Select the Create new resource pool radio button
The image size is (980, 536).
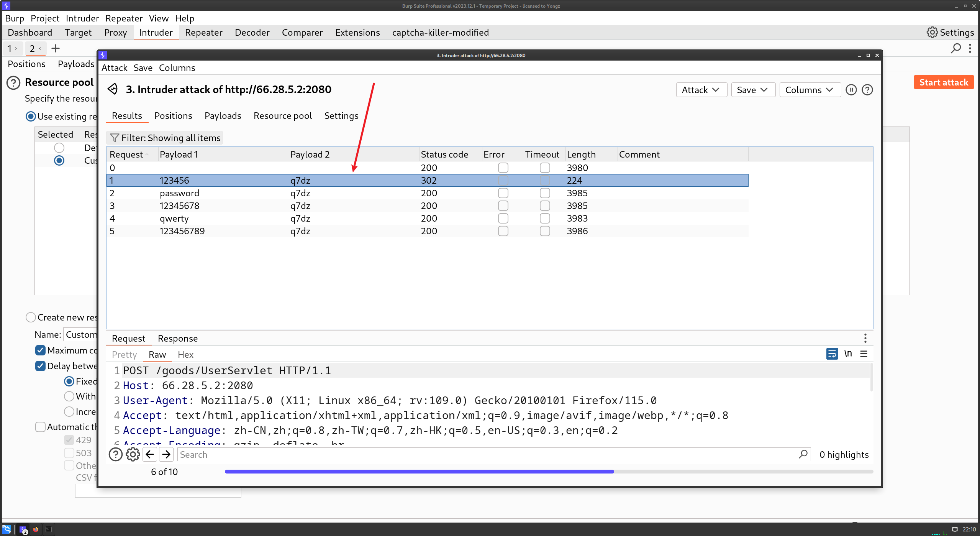(31, 317)
